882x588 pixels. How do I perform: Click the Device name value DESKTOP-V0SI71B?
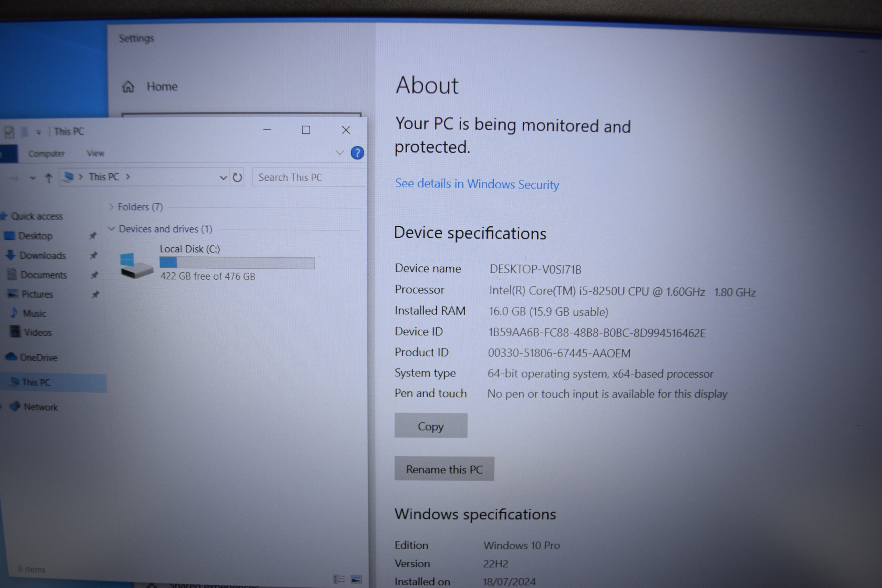[x=535, y=269]
